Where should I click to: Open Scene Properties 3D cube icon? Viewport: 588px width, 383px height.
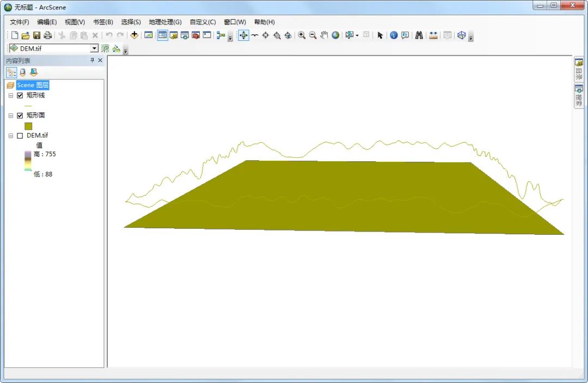[x=462, y=35]
